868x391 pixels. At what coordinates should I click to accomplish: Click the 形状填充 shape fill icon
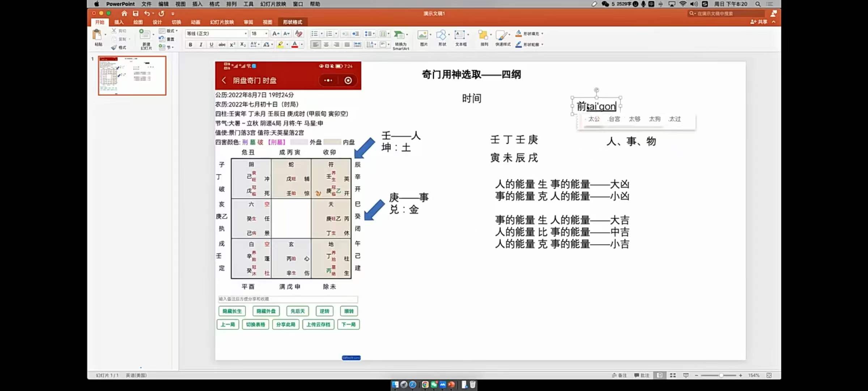pos(529,33)
